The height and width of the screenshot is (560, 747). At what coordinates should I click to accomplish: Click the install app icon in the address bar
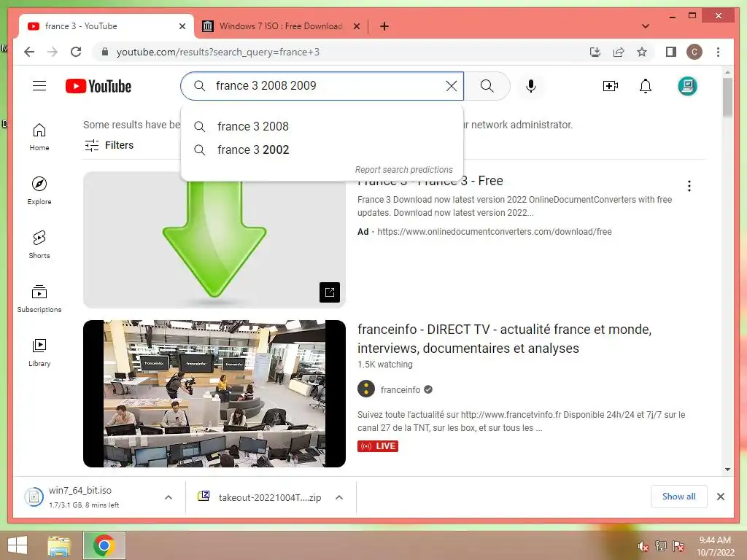click(x=595, y=52)
